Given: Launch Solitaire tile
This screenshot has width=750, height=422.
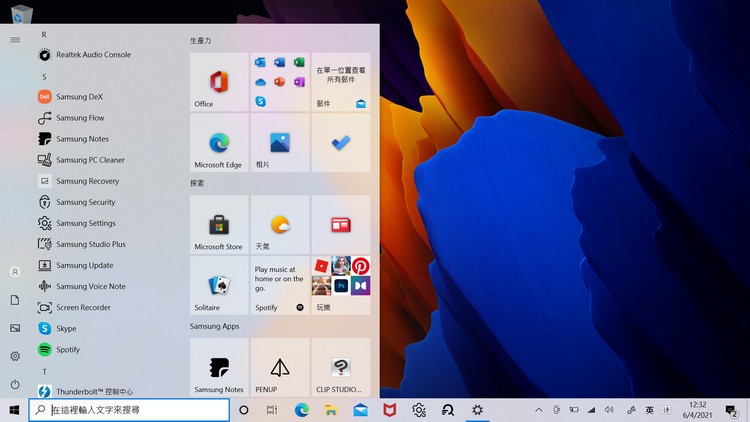Looking at the screenshot, I should [x=219, y=285].
